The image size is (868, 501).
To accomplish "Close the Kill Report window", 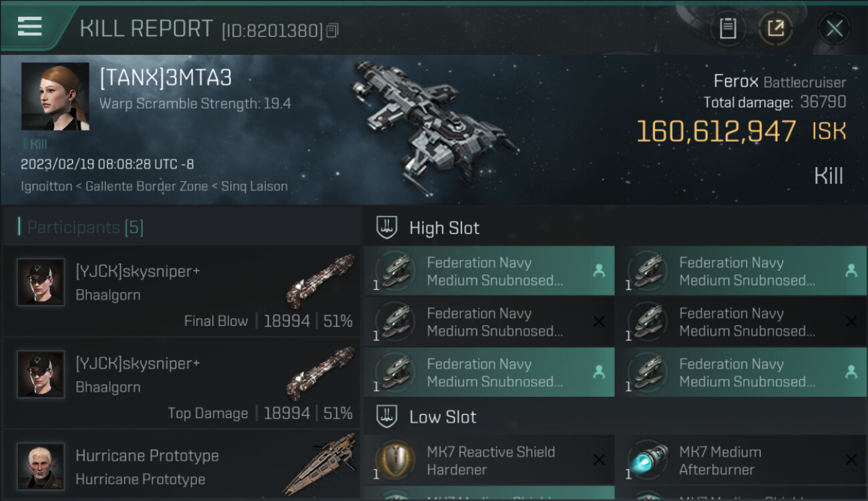I will point(834,29).
